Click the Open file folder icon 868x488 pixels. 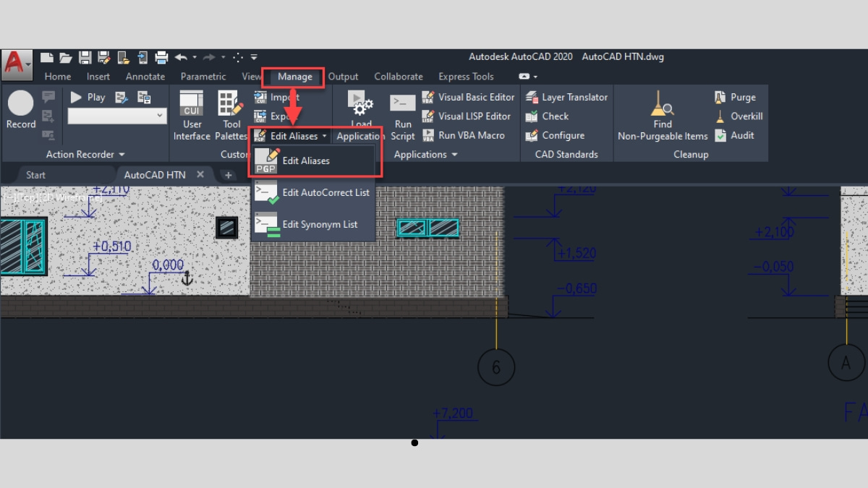(x=66, y=57)
